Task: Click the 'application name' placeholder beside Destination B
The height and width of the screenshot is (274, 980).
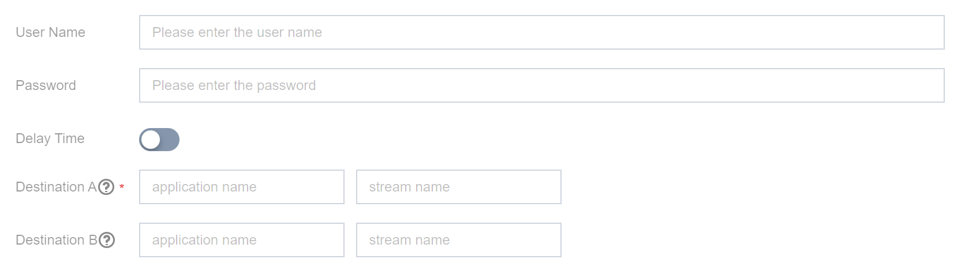Action: tap(204, 240)
